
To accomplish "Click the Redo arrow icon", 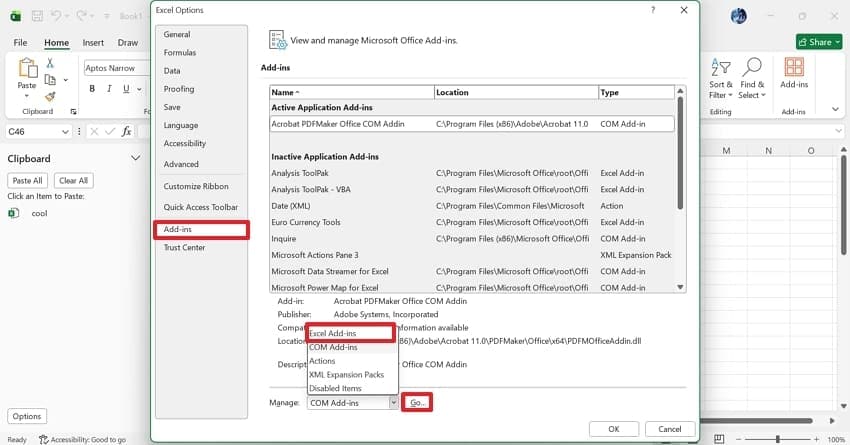I will click(x=82, y=16).
